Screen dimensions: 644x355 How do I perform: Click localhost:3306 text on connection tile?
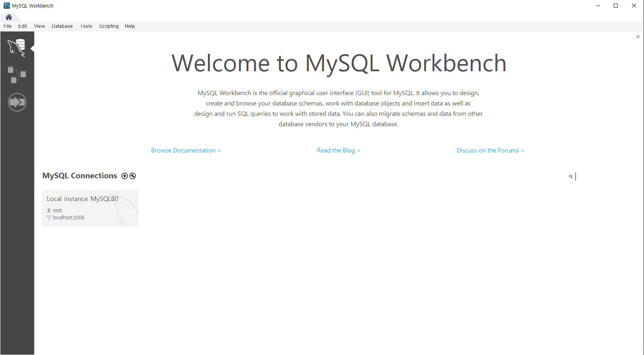tap(69, 218)
